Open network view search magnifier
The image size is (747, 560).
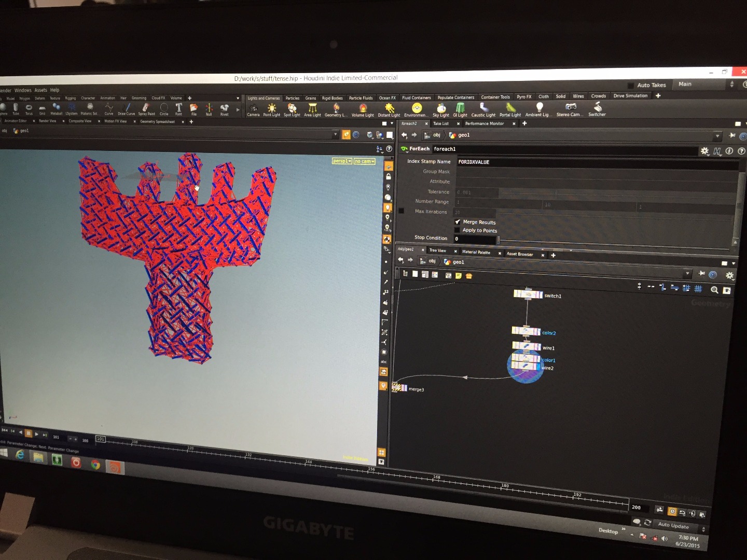point(714,290)
